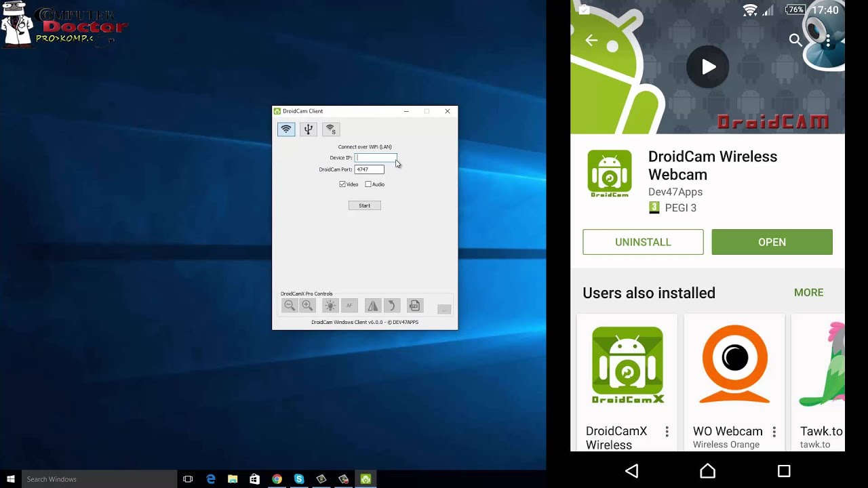Screen dimensions: 868x488
Task: Click the Start button in DroidCam Client
Action: [365, 205]
